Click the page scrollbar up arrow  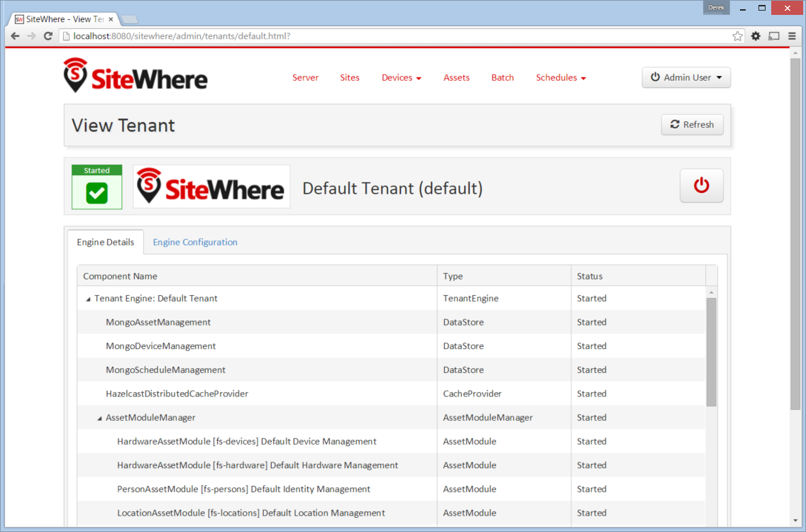795,53
